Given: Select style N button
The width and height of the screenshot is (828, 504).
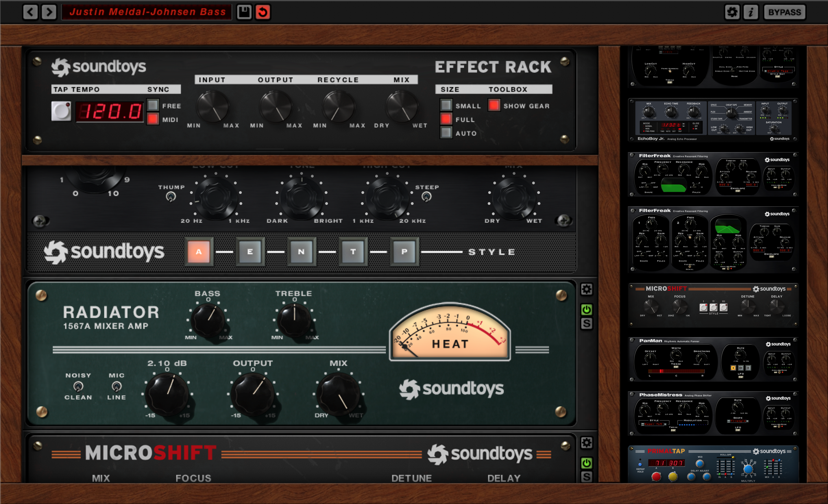Looking at the screenshot, I should tap(302, 252).
